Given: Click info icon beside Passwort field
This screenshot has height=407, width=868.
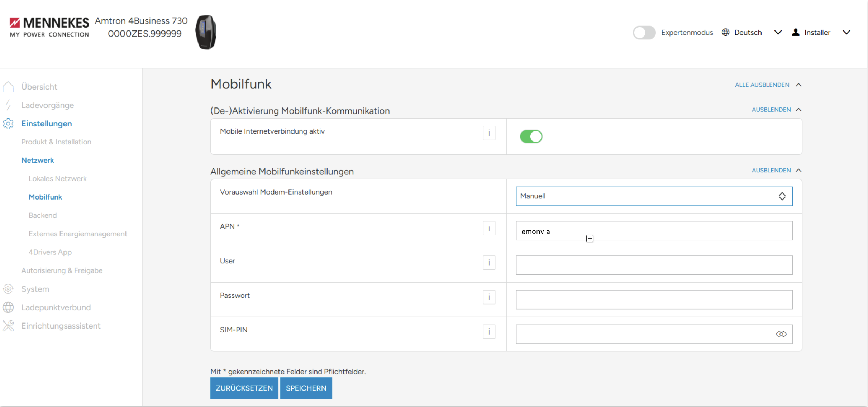Looking at the screenshot, I should tap(489, 297).
